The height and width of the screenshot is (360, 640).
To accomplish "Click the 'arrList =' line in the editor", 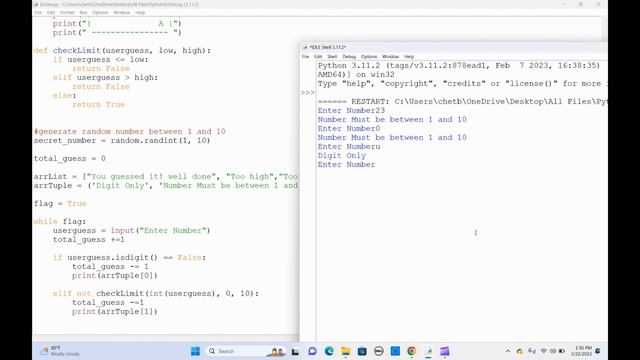I will point(166,176).
